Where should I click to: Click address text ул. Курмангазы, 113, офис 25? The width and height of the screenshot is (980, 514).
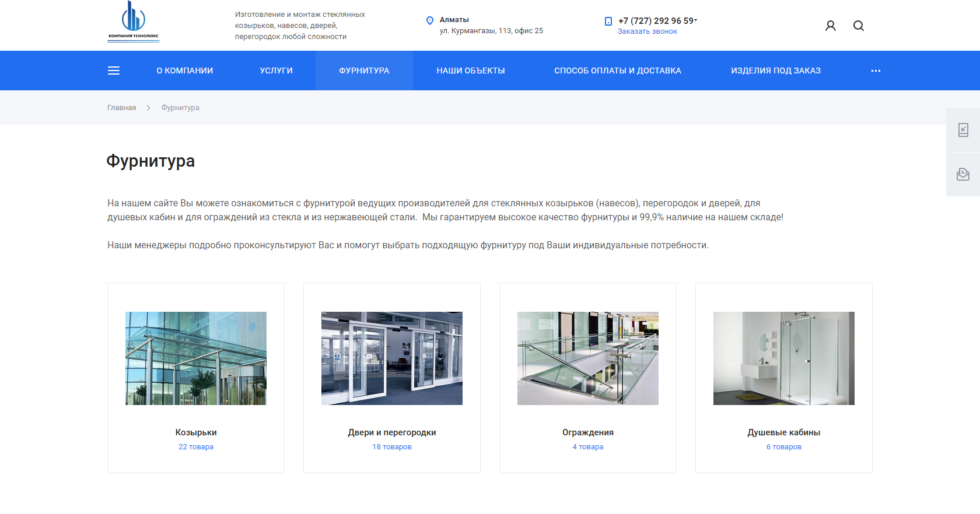tap(491, 31)
